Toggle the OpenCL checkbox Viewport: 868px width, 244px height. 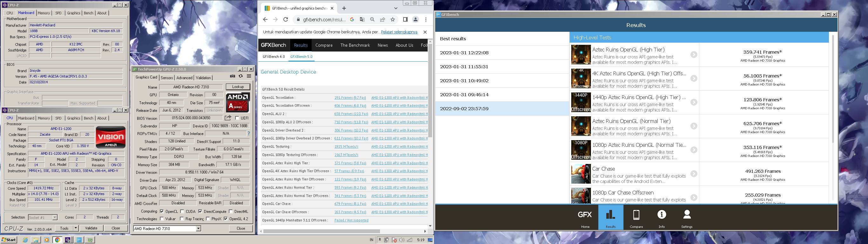click(162, 212)
